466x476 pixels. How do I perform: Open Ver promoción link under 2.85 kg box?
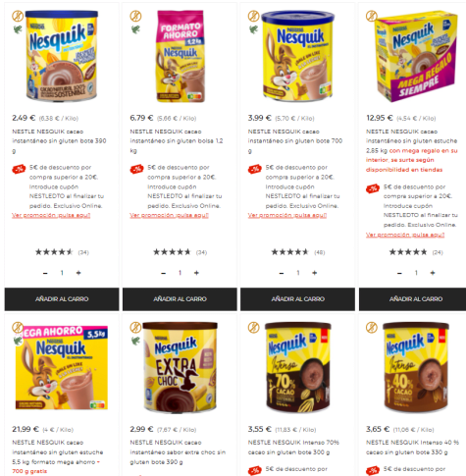(405, 235)
